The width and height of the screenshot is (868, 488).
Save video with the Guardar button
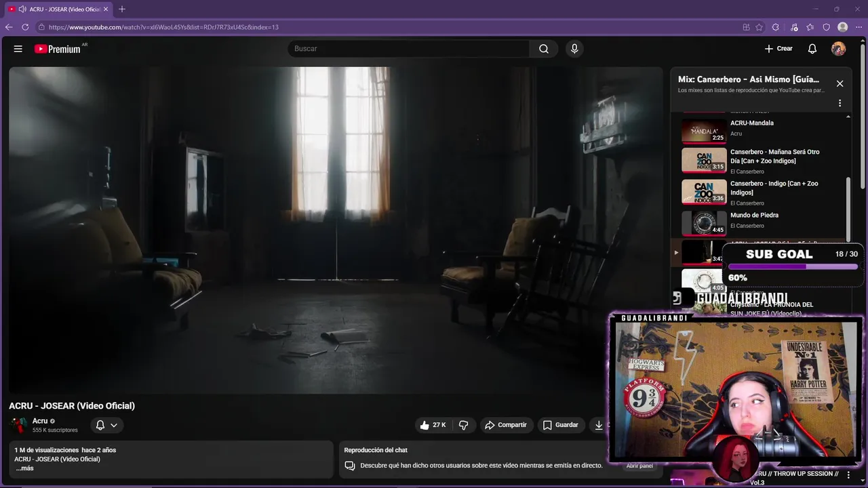561,425
